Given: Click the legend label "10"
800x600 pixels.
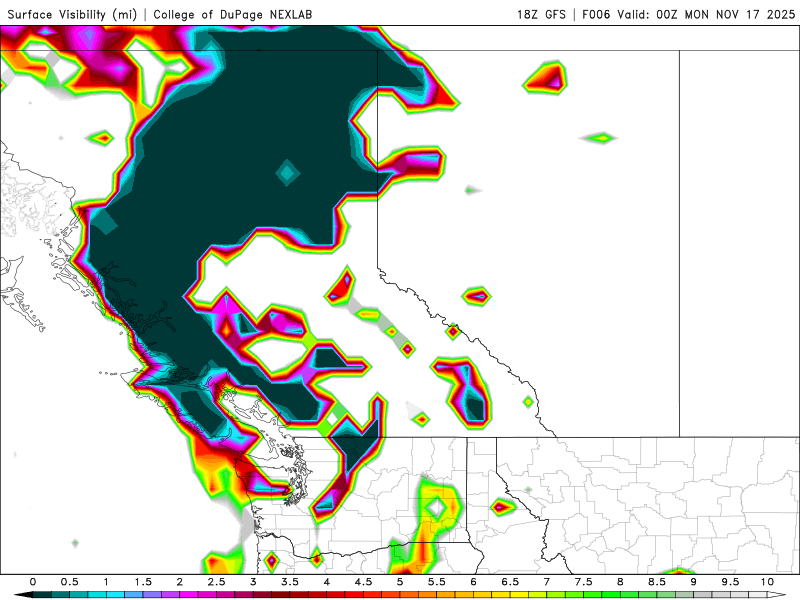Looking at the screenshot, I should [767, 582].
